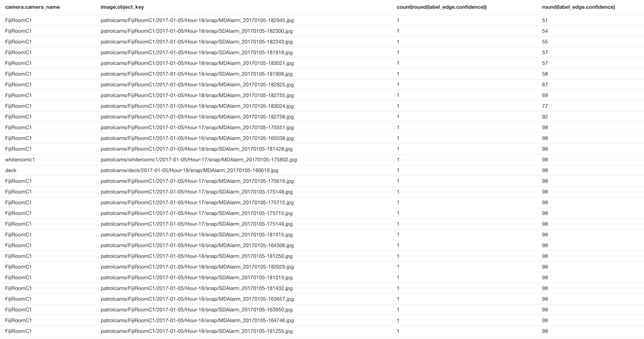Click count value in MDAlarm_20170105-182945.jpg row
The height and width of the screenshot is (339, 644).
tap(398, 20)
